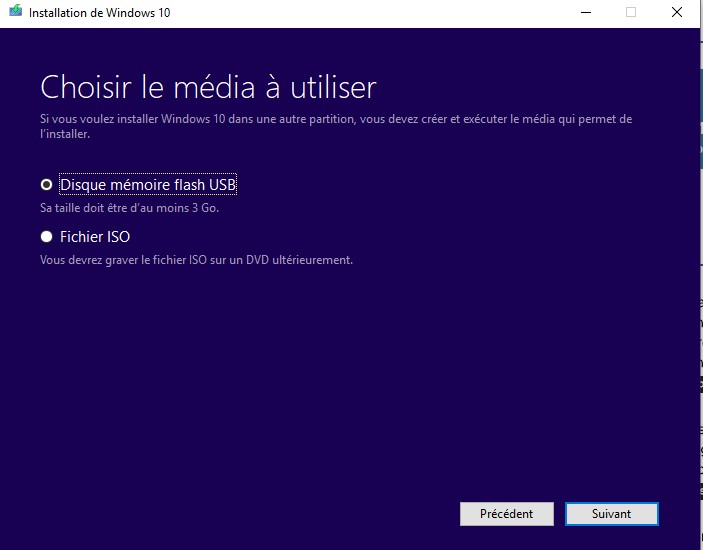Click the 'Fichier ISO' label text
703x550 pixels.
[95, 237]
